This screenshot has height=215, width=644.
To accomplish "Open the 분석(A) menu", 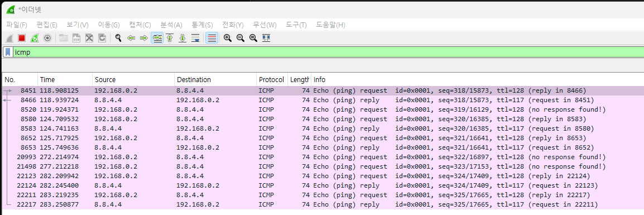I will pyautogui.click(x=171, y=25).
